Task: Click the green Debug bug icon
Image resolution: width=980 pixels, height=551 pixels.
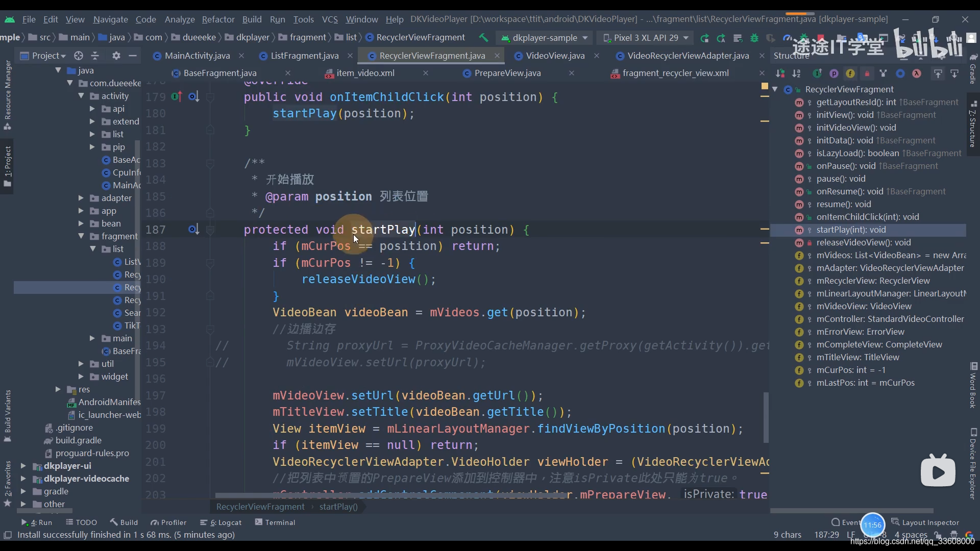Action: 754,38
